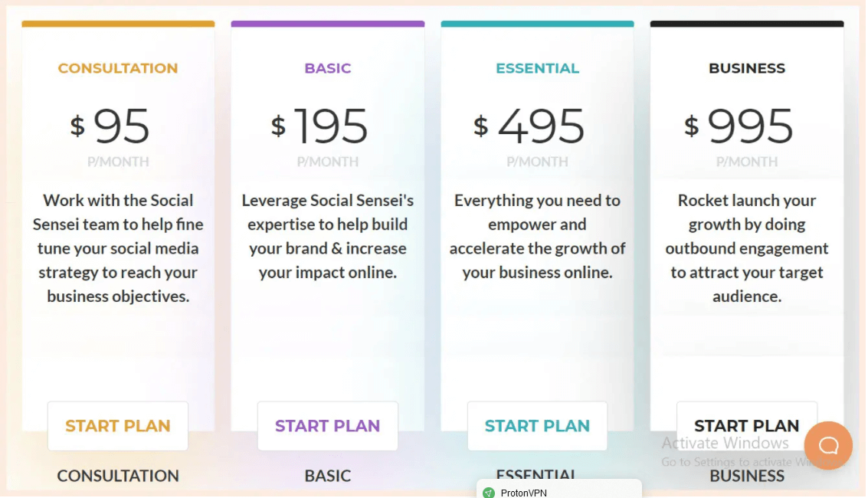Select the BUSINESS heading in black
Screen dimensions: 868x498
pyautogui.click(x=747, y=68)
